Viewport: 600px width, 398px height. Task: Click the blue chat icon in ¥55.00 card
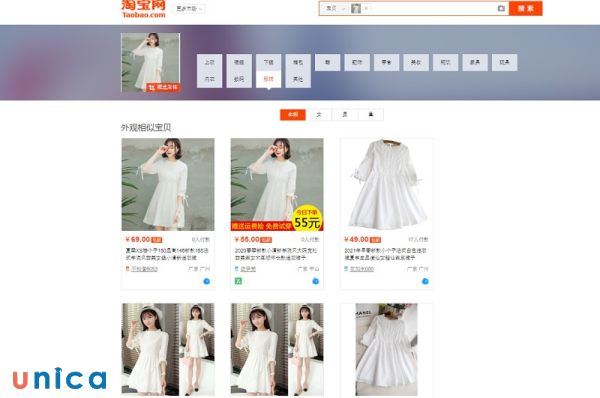point(316,281)
